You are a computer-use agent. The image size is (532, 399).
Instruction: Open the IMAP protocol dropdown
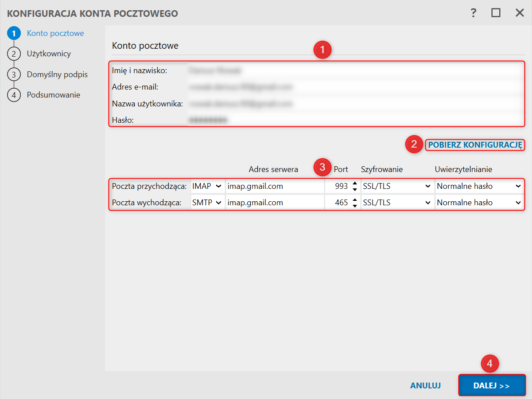[207, 186]
